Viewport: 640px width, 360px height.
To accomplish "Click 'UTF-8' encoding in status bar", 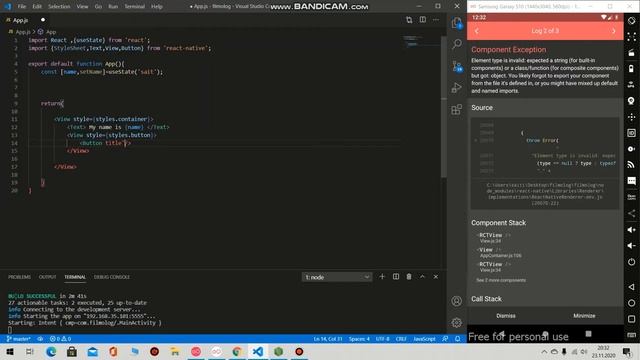I will coord(382,339).
